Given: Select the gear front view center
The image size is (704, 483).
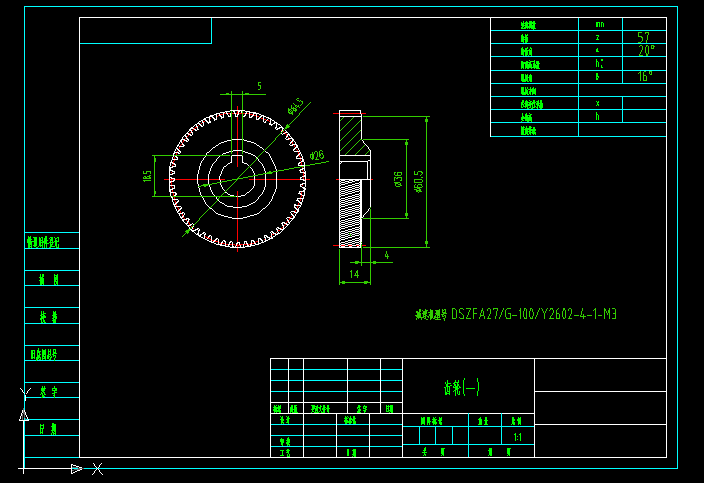Looking at the screenshot, I should pyautogui.click(x=239, y=178).
